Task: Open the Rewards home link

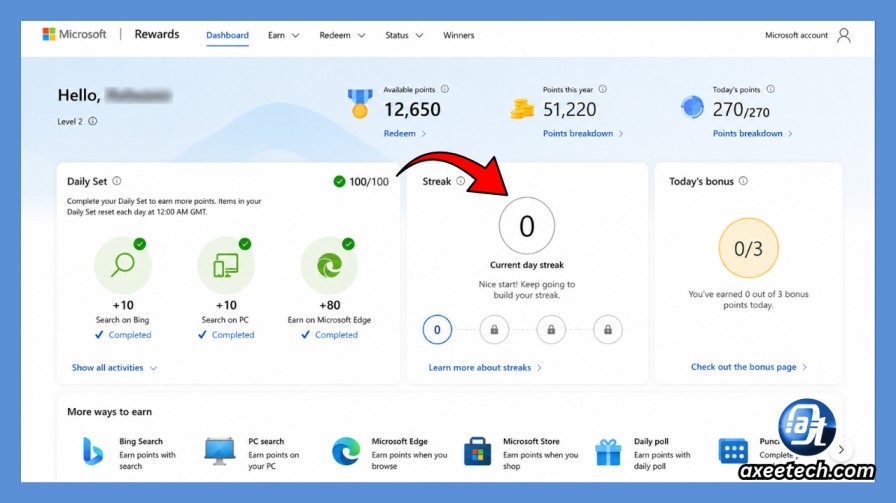Action: tap(157, 34)
